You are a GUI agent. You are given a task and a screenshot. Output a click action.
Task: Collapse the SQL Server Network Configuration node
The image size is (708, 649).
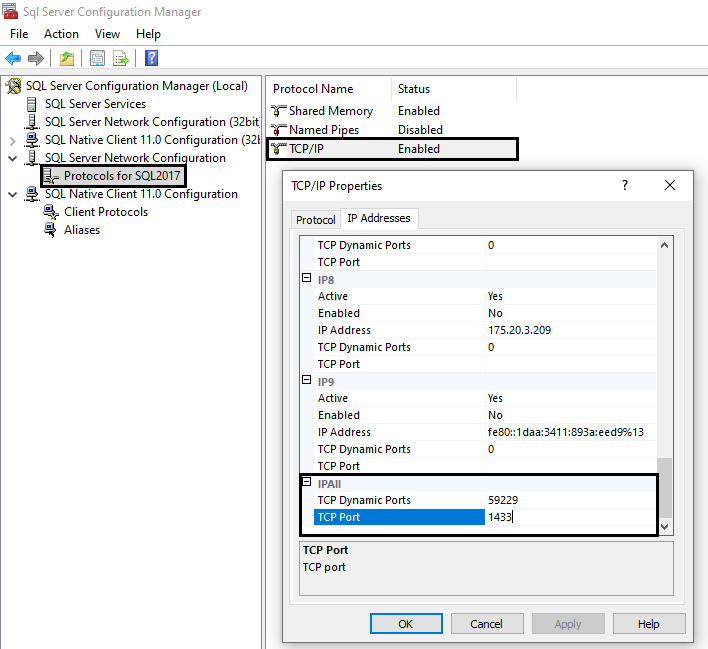[x=13, y=159]
